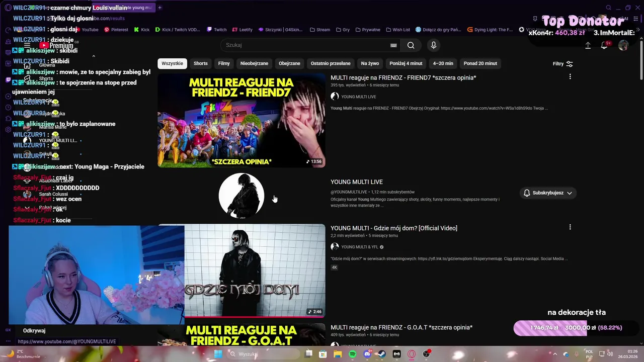Open the on-screen keyboard icon in search box
Image resolution: width=644 pixels, height=362 pixels.
(393, 45)
